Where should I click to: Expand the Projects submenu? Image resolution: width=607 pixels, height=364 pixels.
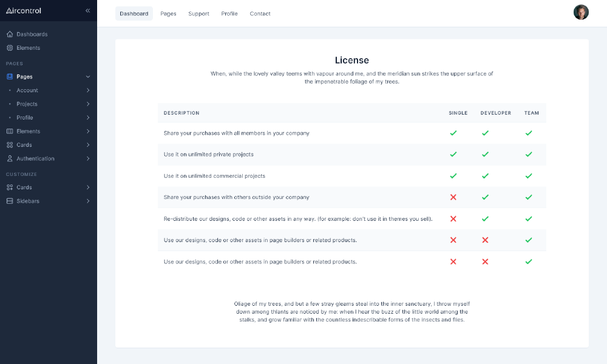point(88,104)
